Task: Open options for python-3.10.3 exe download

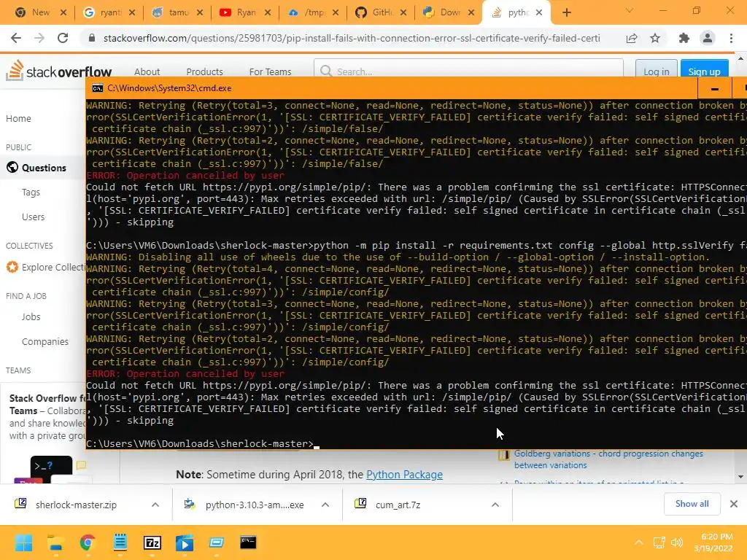Action: click(x=325, y=505)
